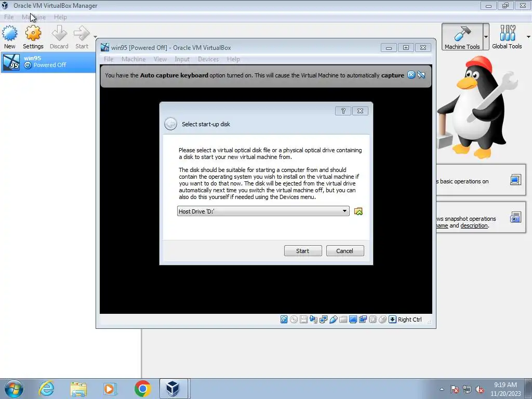Click the Machine Tools button
This screenshot has width=532, height=399.
(x=462, y=37)
